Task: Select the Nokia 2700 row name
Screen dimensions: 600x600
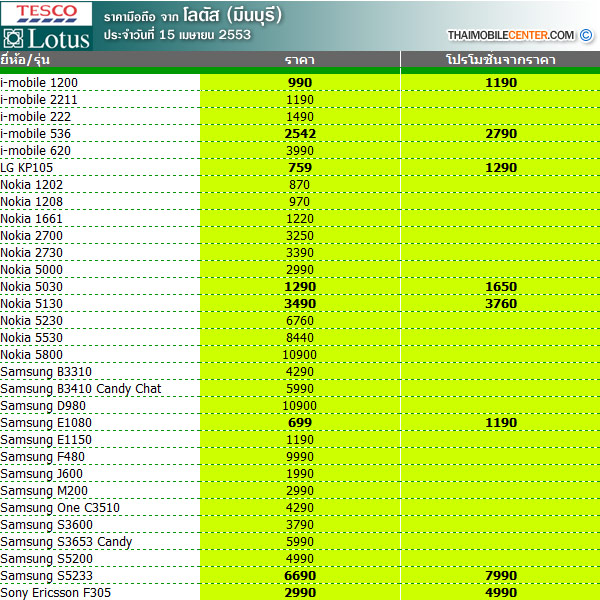Action: click(32, 236)
